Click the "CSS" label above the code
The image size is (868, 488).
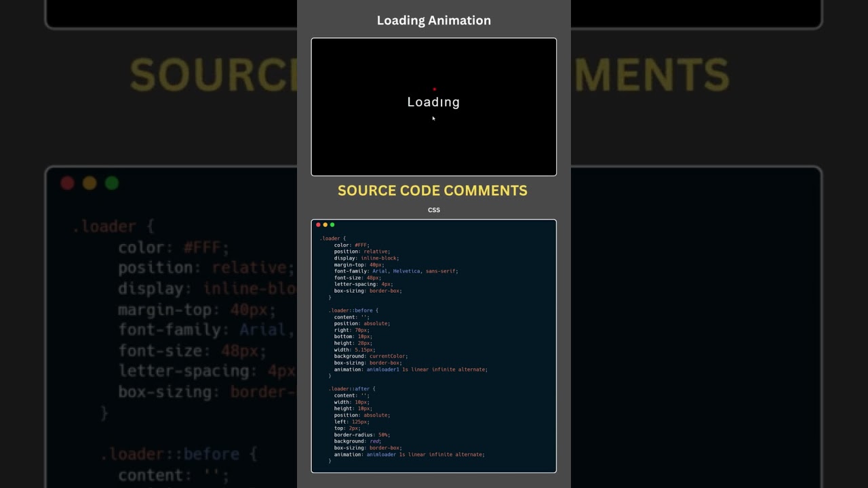(x=434, y=210)
